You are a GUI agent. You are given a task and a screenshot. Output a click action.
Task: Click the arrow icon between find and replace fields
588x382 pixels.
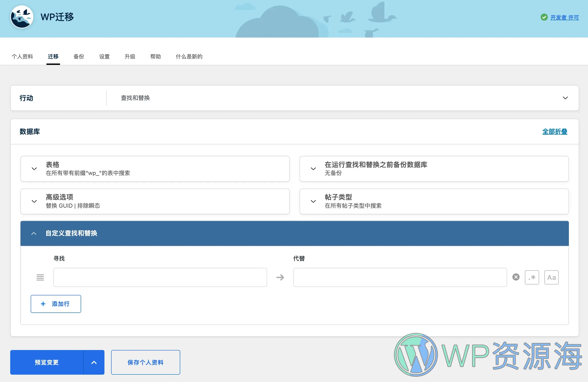pos(280,277)
